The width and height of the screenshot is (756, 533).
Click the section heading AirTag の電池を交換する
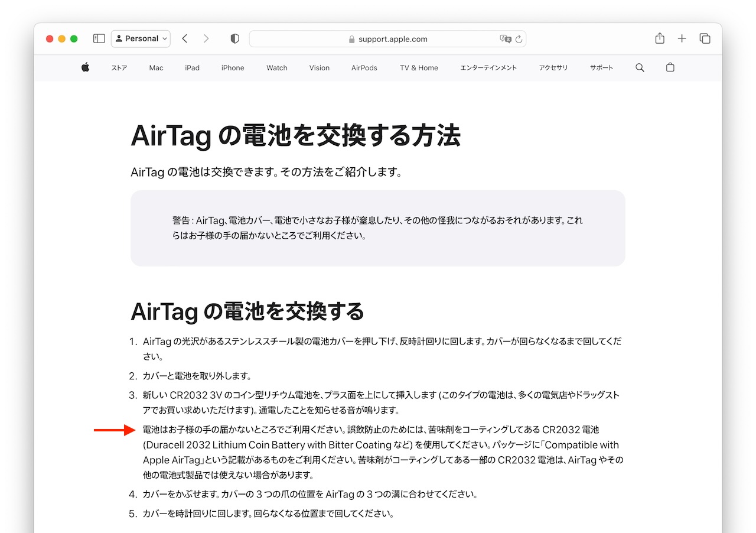(x=247, y=311)
